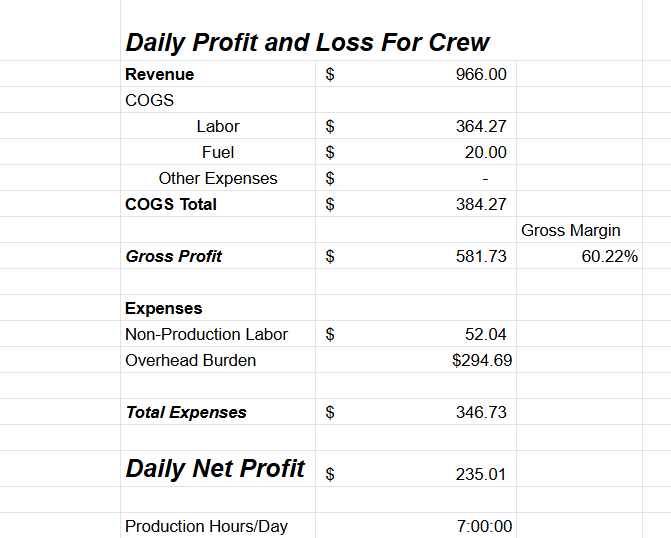Select the Daily Net Profit value 235.01
This screenshot has width=671, height=538.
pos(481,474)
